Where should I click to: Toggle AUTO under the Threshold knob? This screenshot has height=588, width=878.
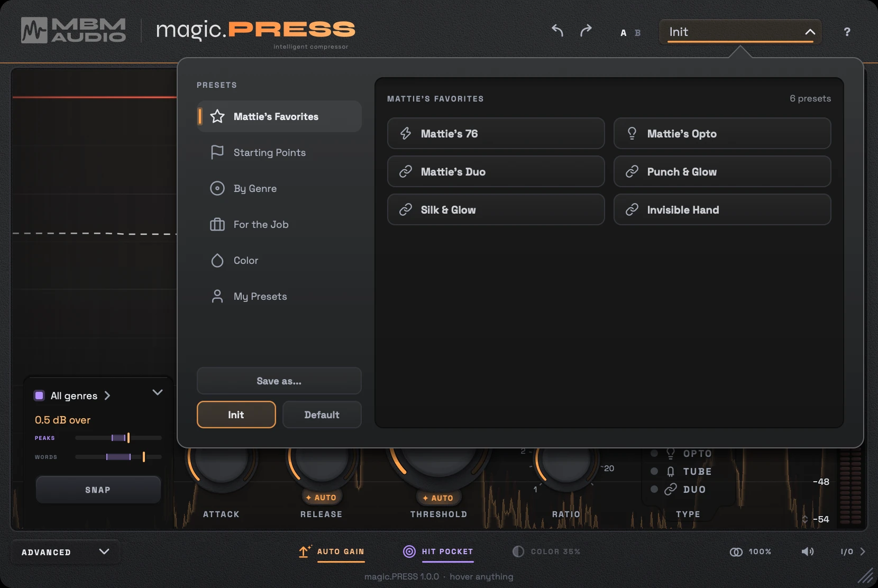[438, 498]
